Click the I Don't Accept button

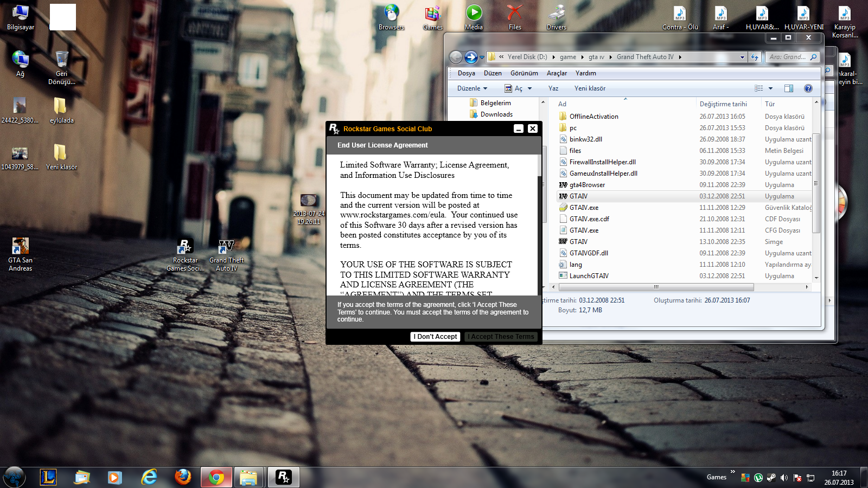coord(435,337)
